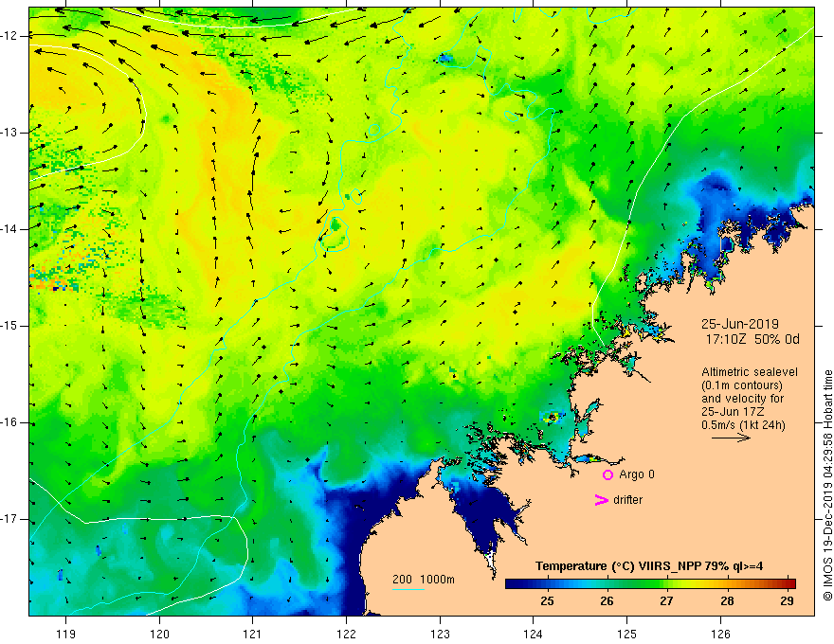Click the '17:10Z 50% 0d' time text

click(752, 339)
